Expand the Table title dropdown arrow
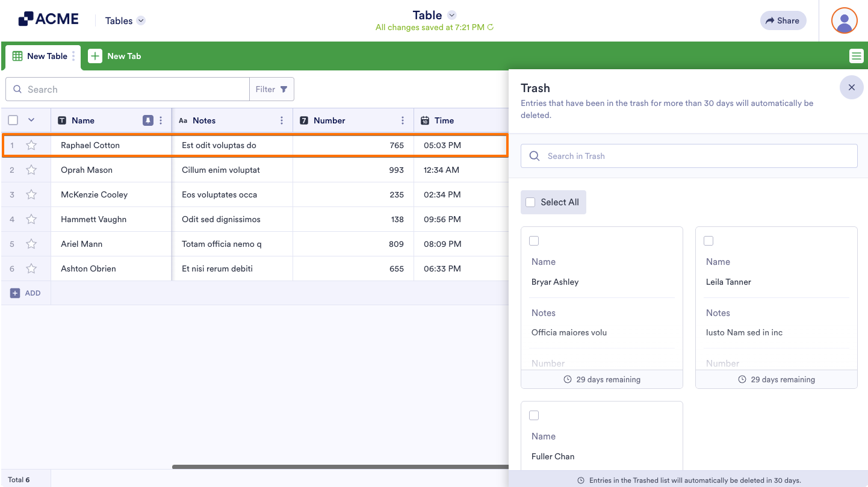Viewport: 868px width, 487px height. 452,15
